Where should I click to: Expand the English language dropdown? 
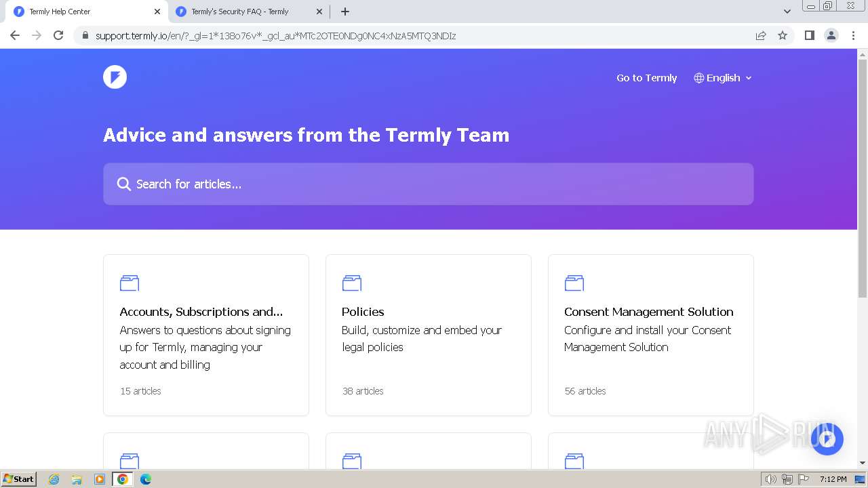(x=723, y=78)
